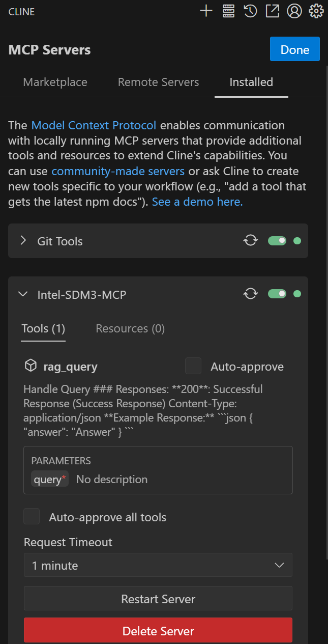Follow the community-made servers link

[x=118, y=171]
